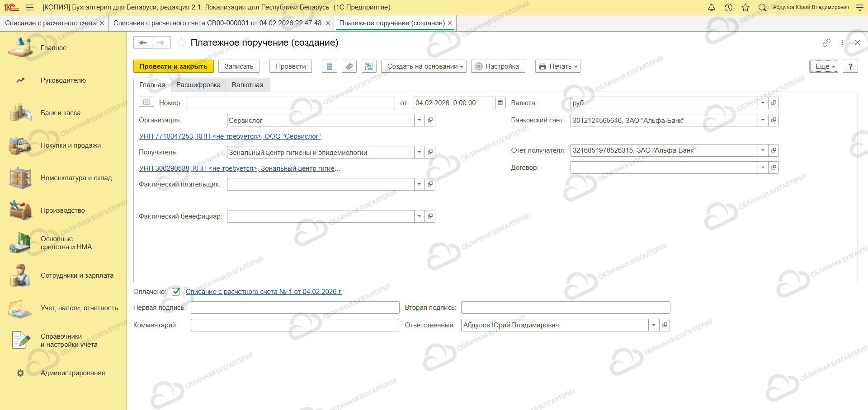
Task: Expand the Ответственный dropdown
Action: click(653, 325)
